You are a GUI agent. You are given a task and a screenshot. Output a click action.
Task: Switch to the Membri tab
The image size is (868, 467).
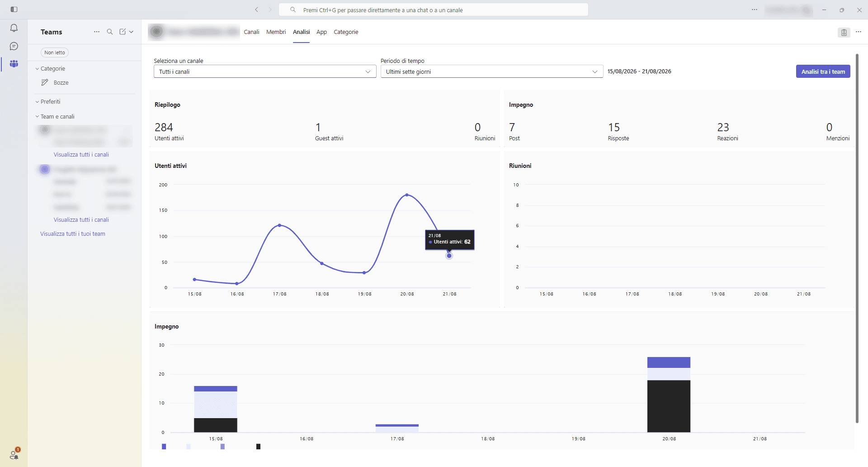point(276,32)
